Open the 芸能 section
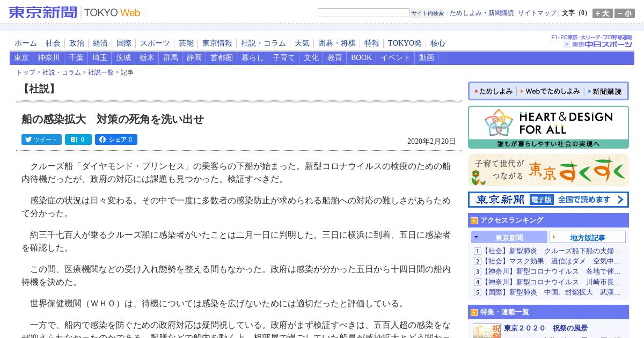The image size is (644, 338). [186, 43]
